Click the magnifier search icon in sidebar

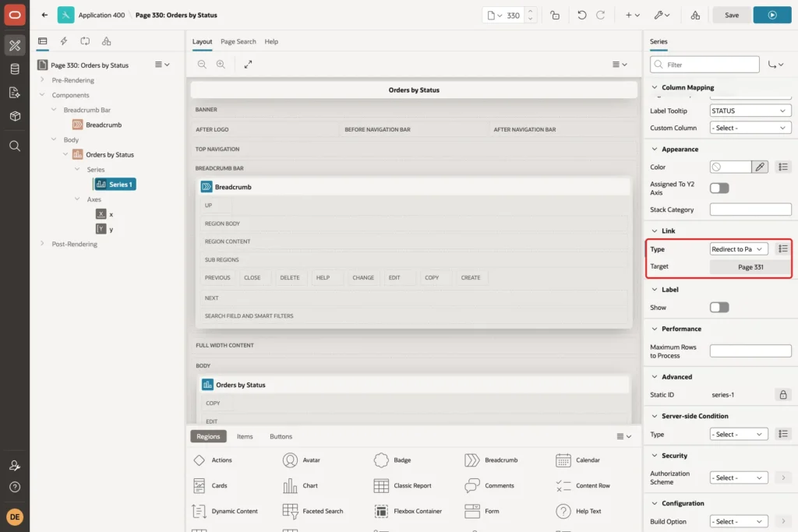point(15,146)
